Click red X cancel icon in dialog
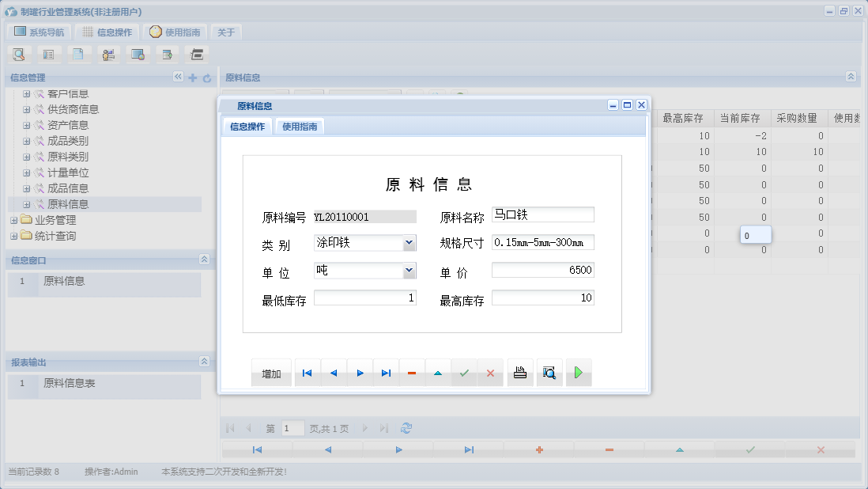Image resolution: width=868 pixels, height=489 pixels. [490, 373]
